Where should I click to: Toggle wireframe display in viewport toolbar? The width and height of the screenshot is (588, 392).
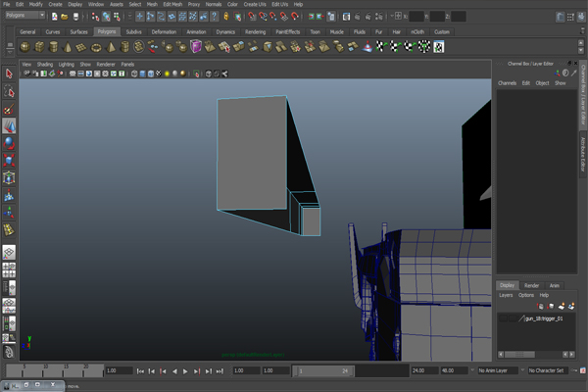(134, 73)
